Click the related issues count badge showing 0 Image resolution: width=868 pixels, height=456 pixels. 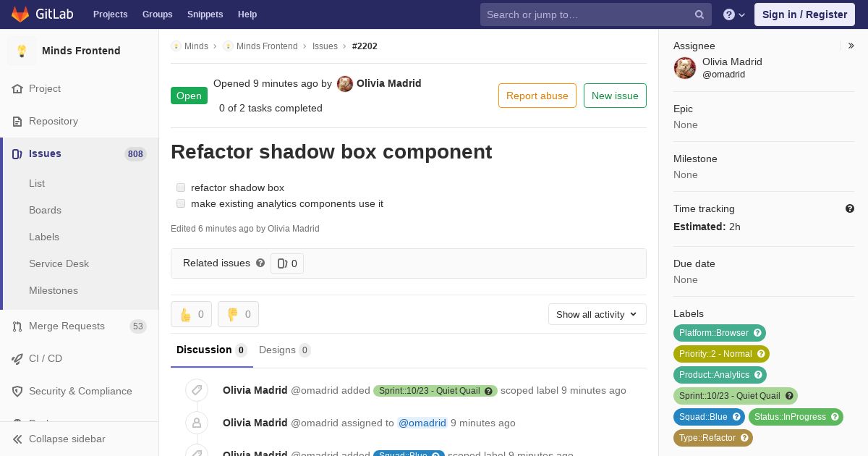287,263
